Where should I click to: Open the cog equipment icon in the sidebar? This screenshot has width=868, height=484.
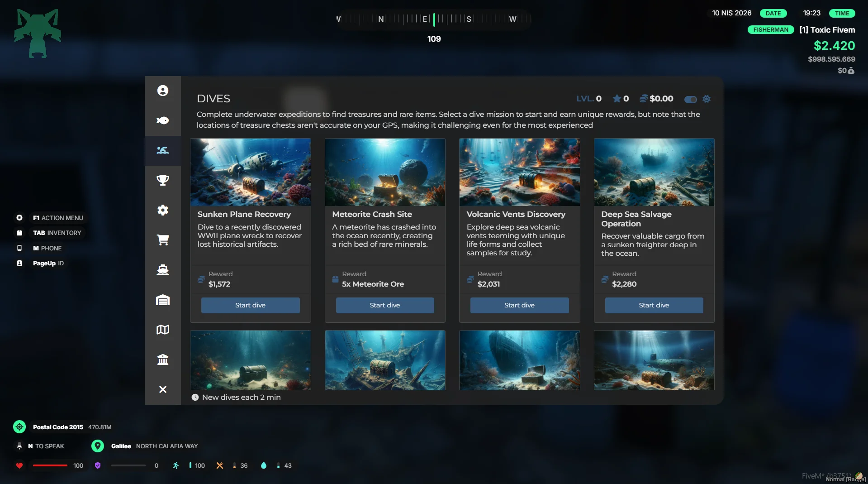[x=163, y=210]
